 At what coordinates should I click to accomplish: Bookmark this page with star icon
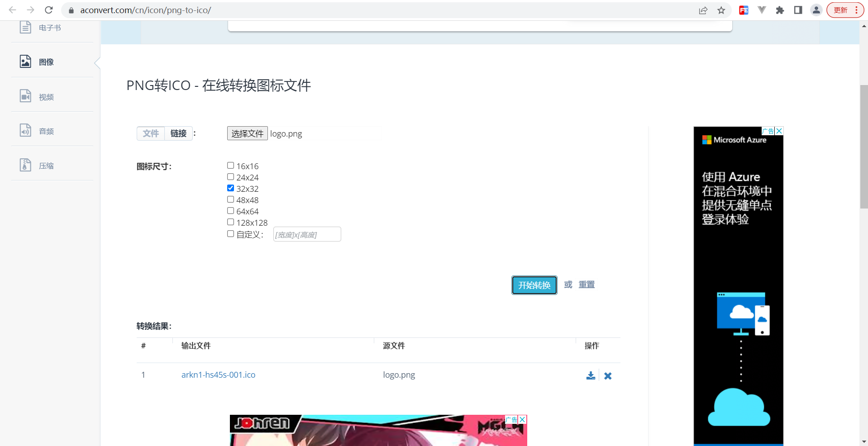click(721, 10)
